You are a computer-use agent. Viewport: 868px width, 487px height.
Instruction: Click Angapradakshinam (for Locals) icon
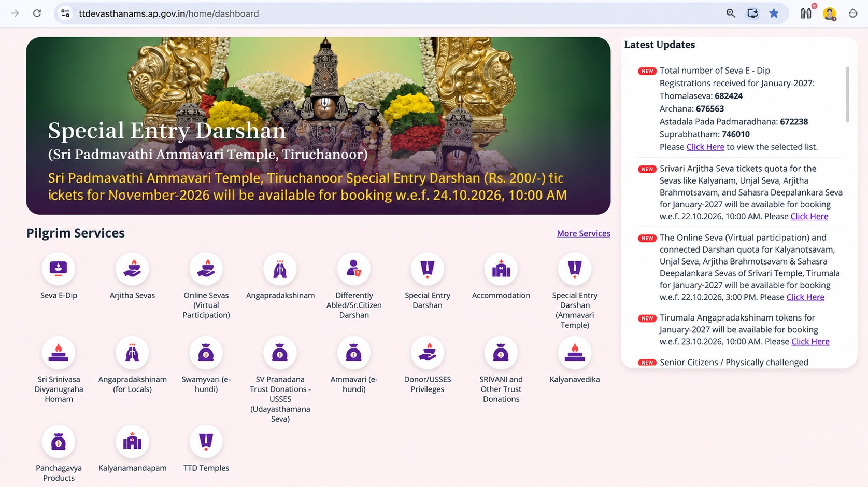pyautogui.click(x=132, y=353)
